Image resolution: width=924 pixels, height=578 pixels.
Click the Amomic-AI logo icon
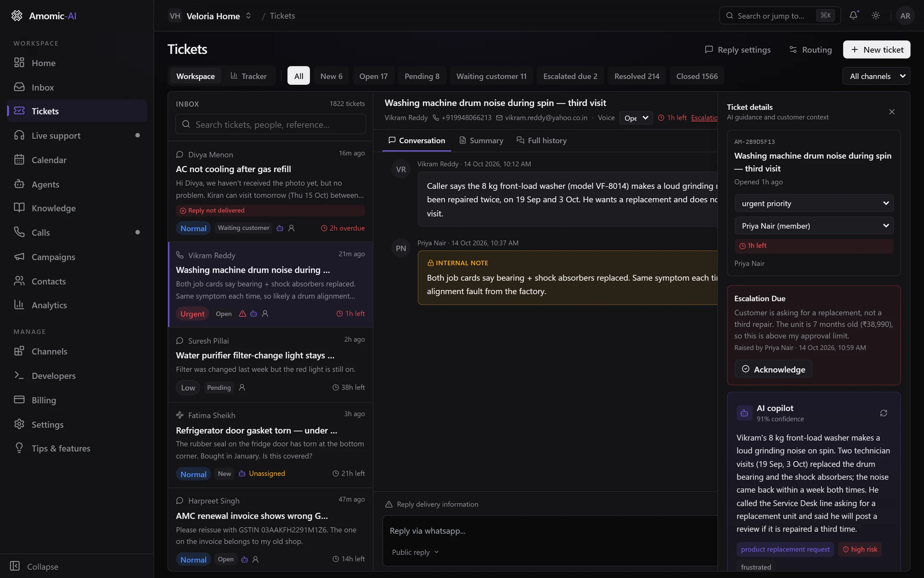[17, 16]
